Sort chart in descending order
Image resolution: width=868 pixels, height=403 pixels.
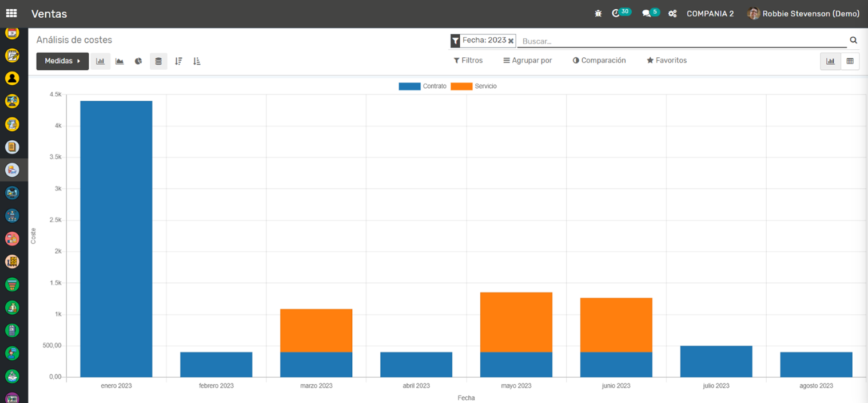tap(178, 61)
